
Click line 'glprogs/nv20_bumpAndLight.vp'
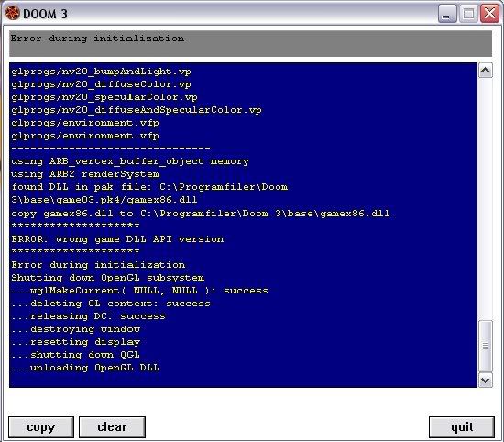[101, 72]
